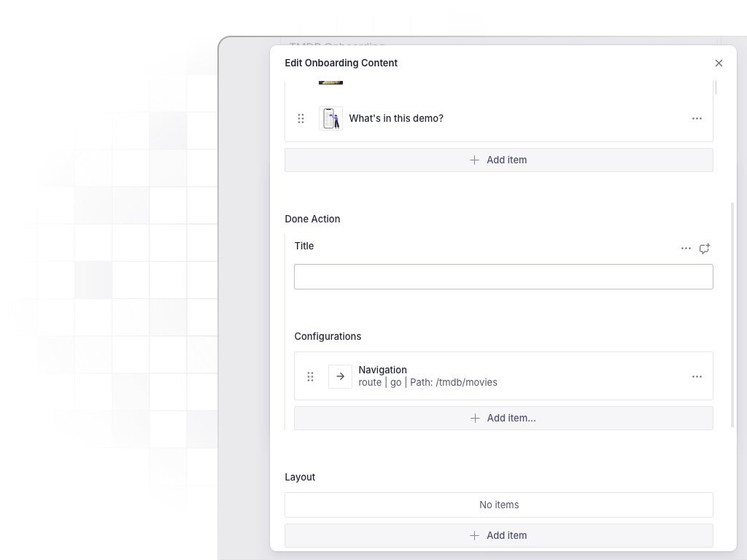Viewport: 747px width, 560px height.
Task: Grab the drag handle beside 'What's in this demo?'
Action: click(x=301, y=118)
